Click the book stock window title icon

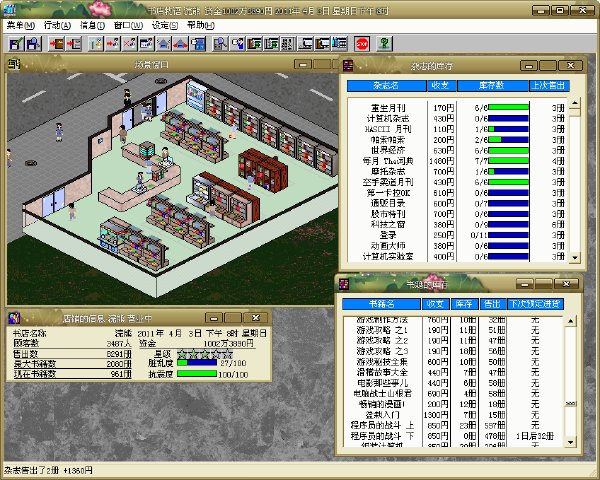344,284
